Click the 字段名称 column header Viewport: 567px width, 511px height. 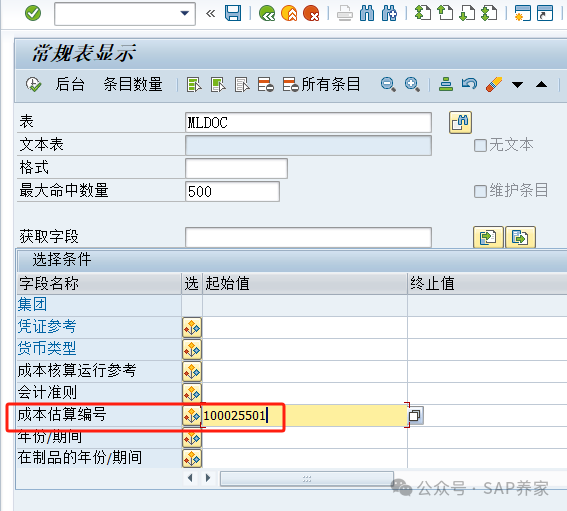coord(99,284)
